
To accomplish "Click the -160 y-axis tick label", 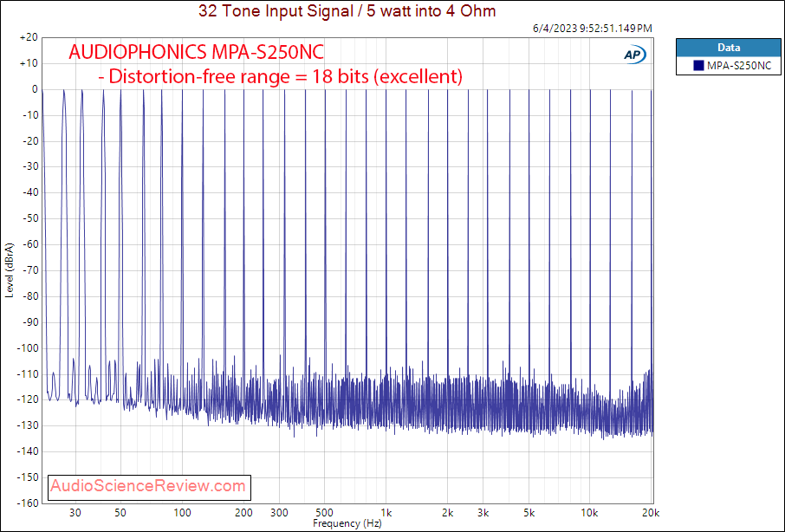I will [28, 503].
